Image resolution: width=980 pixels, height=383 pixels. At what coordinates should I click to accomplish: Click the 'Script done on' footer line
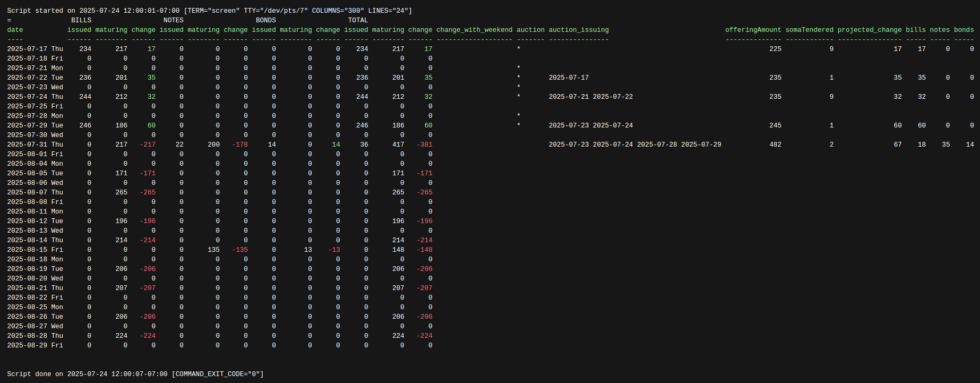[x=135, y=374]
